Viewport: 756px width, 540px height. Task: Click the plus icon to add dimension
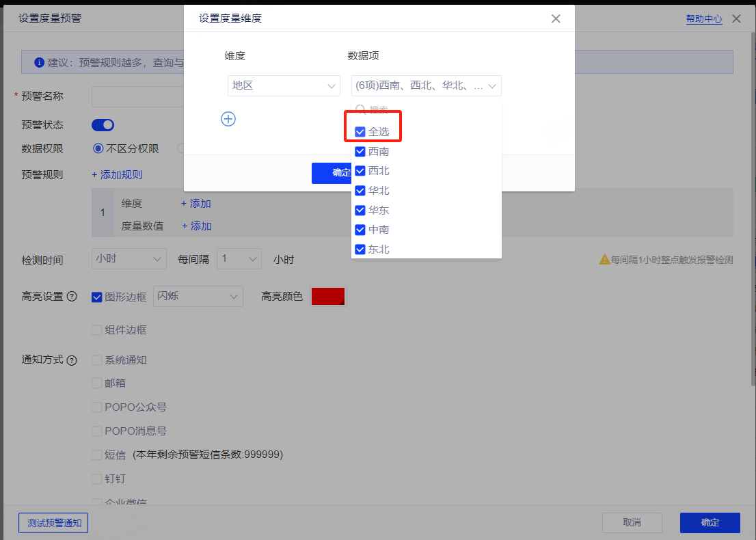[x=228, y=119]
